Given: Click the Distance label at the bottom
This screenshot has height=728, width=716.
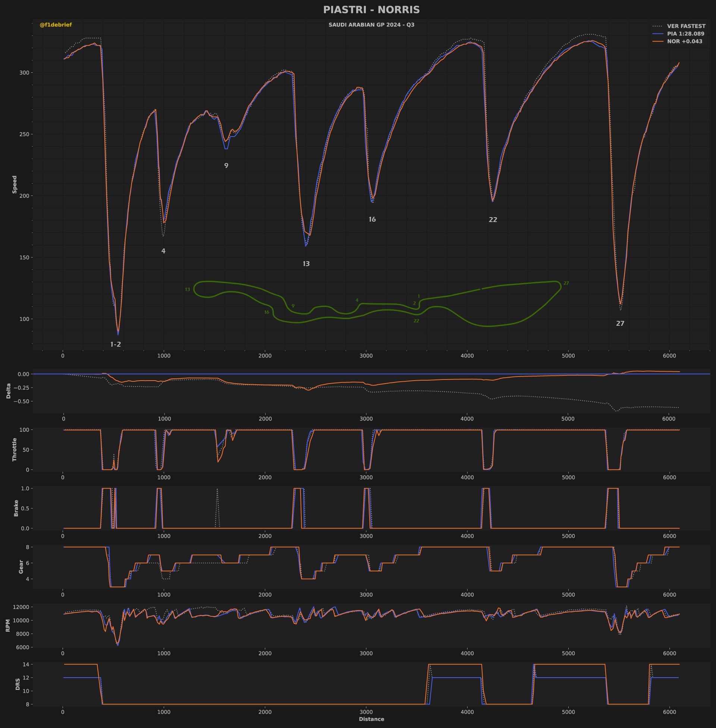Looking at the screenshot, I should (371, 719).
